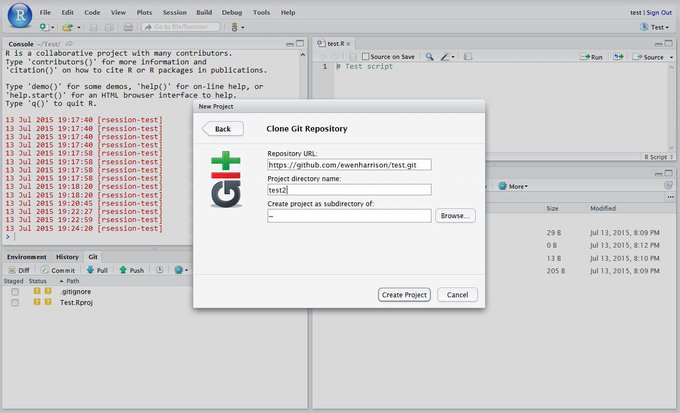The width and height of the screenshot is (680, 413).
Task: Click the subdirectory path field
Action: tap(349, 216)
